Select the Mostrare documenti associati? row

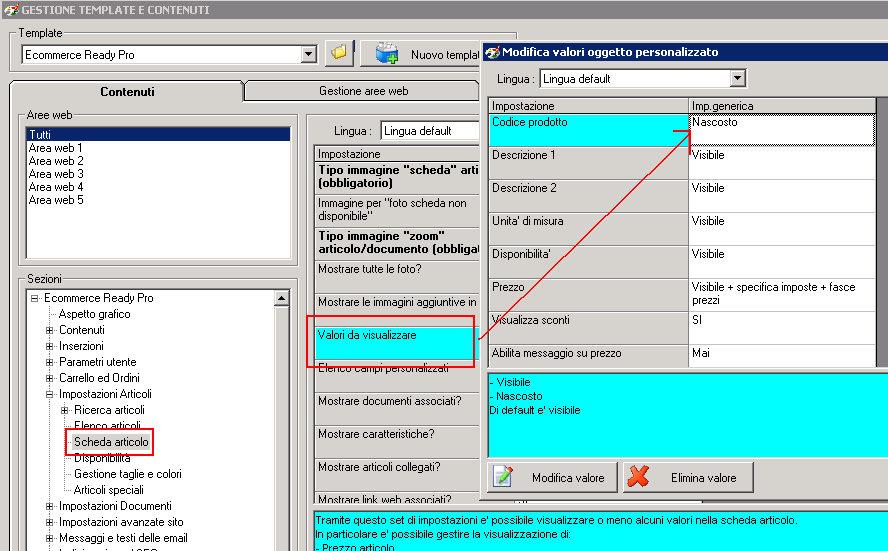tap(396, 408)
